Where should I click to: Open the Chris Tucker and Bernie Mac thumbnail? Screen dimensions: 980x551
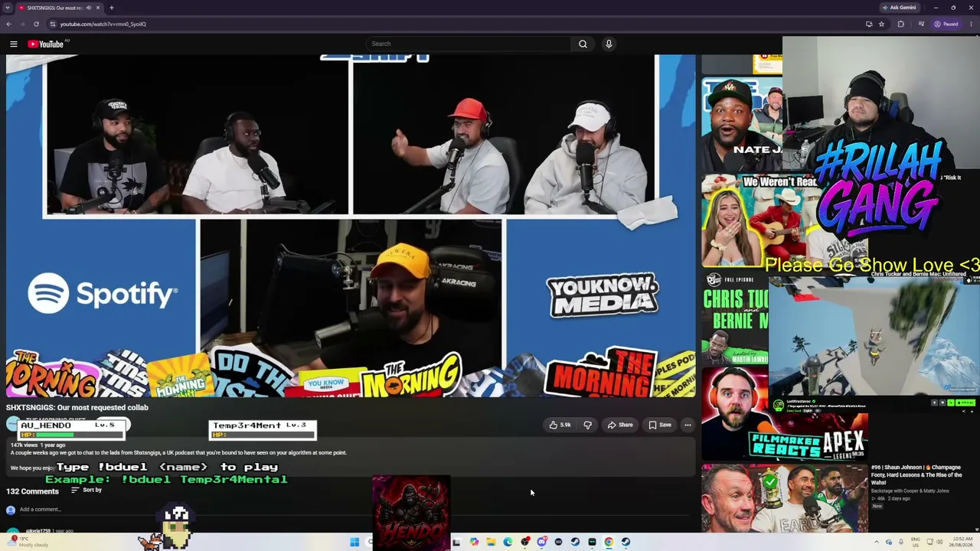click(x=735, y=319)
